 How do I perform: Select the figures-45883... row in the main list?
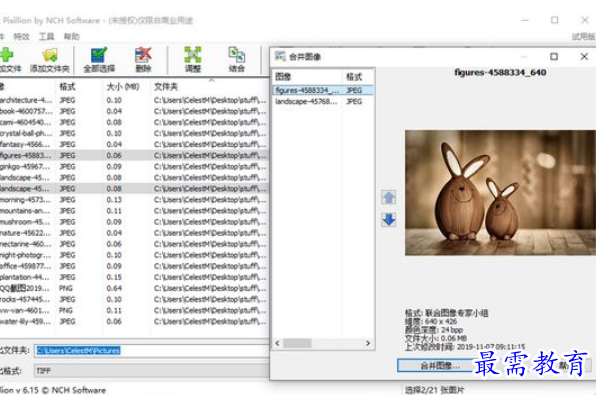134,155
